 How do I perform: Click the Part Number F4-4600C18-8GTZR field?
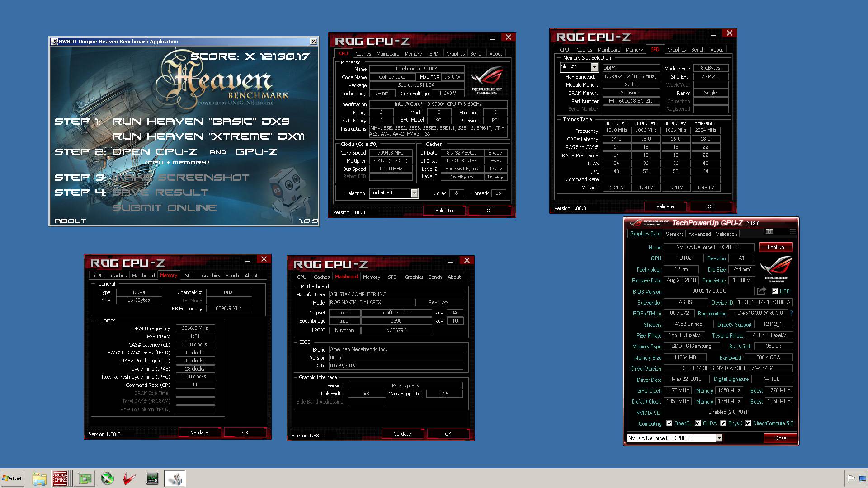pos(630,101)
